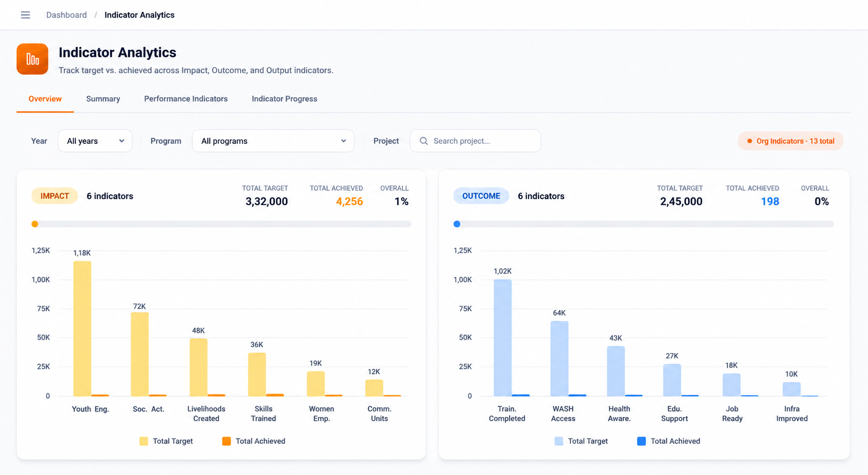Click the Impact total achieved value 4,256

coord(349,202)
